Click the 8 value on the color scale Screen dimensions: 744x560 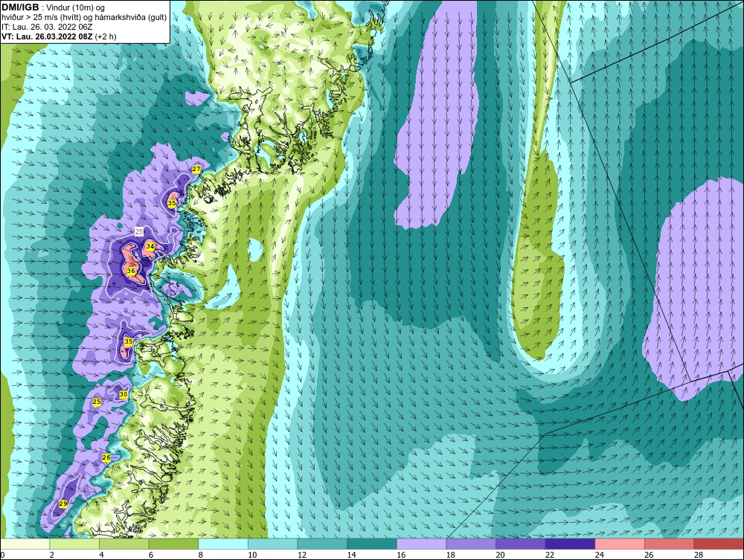pos(201,555)
